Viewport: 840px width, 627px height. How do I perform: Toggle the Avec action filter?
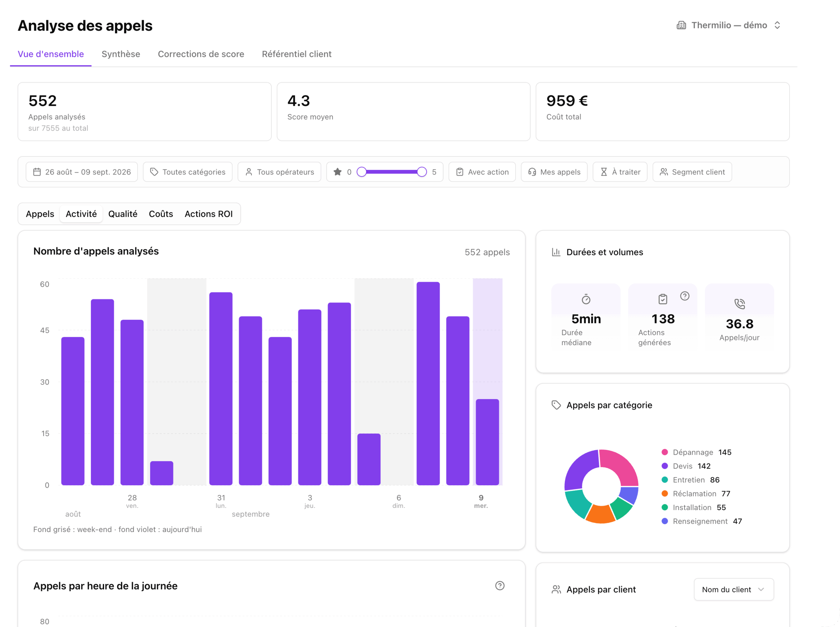(482, 172)
